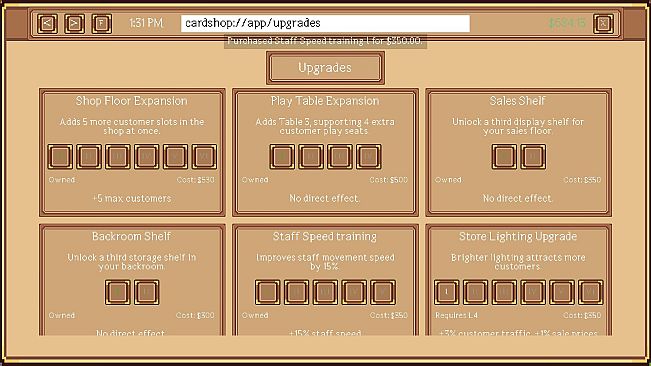Click the Sales Shelf card title
Viewport: 651px width, 366px height.
(518, 101)
